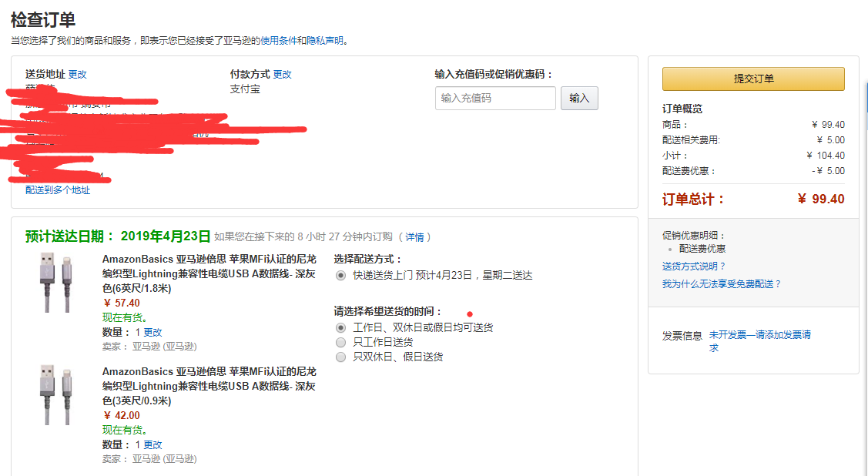Click the 配送费优惠 -¥ 5.00 discount value

point(828,171)
